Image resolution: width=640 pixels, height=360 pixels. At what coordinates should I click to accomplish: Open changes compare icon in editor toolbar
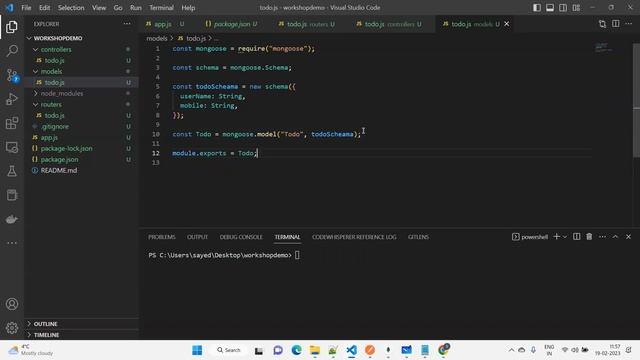(602, 24)
